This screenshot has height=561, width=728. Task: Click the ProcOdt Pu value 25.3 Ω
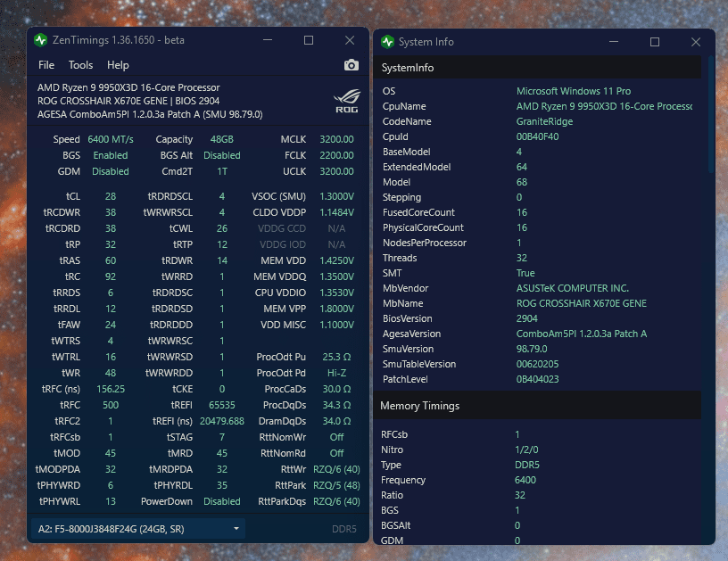[x=336, y=357]
